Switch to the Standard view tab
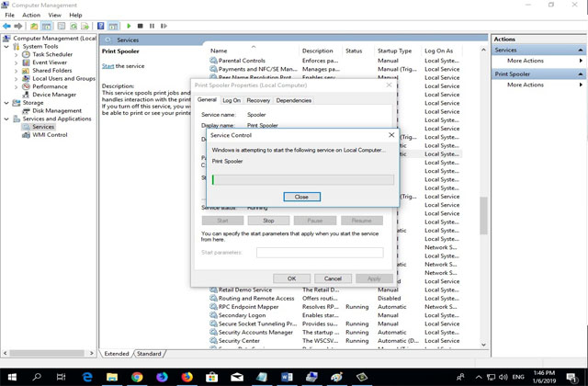Viewport: 588px width, 386px height. click(x=149, y=354)
